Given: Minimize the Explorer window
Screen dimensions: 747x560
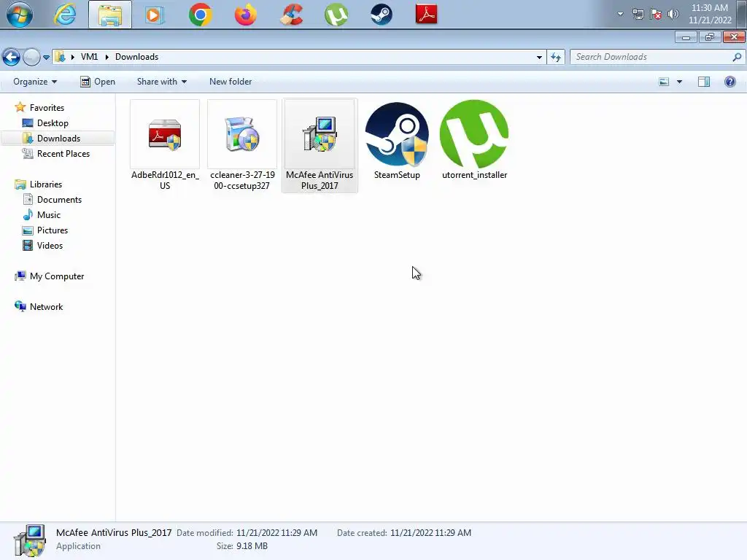Looking at the screenshot, I should tap(686, 37).
